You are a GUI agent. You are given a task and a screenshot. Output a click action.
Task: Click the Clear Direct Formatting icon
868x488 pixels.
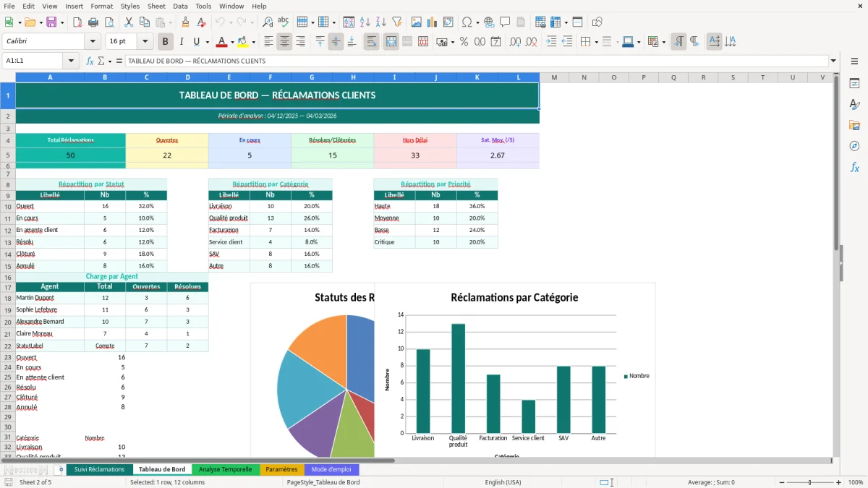click(x=202, y=22)
